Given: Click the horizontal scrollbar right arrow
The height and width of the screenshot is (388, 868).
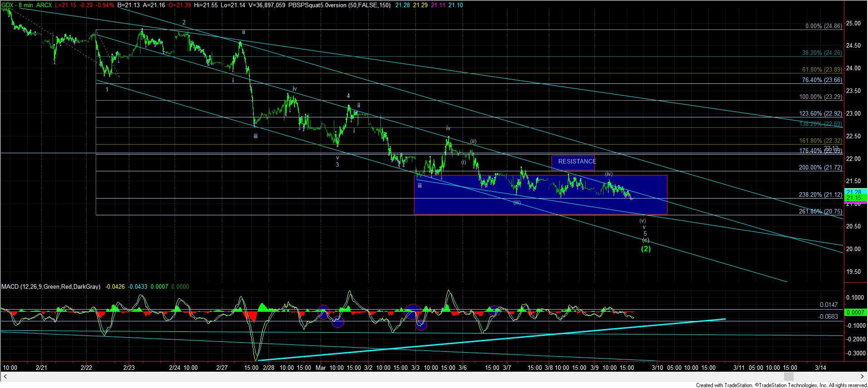Looking at the screenshot, I should click(x=863, y=377).
